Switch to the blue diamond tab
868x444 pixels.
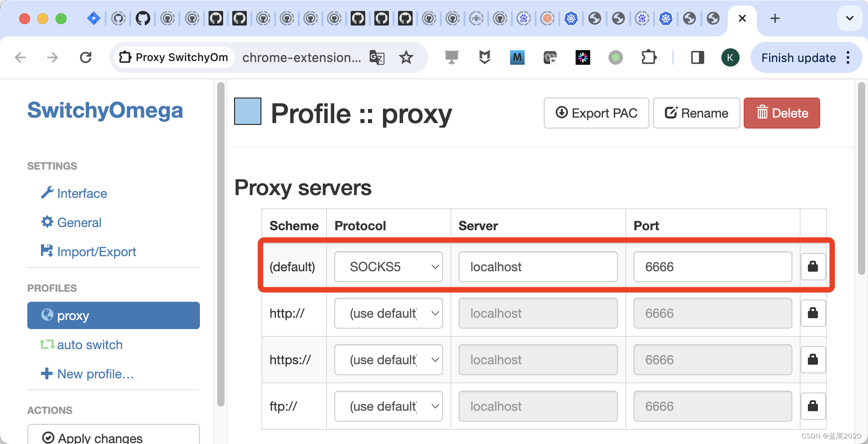94,18
